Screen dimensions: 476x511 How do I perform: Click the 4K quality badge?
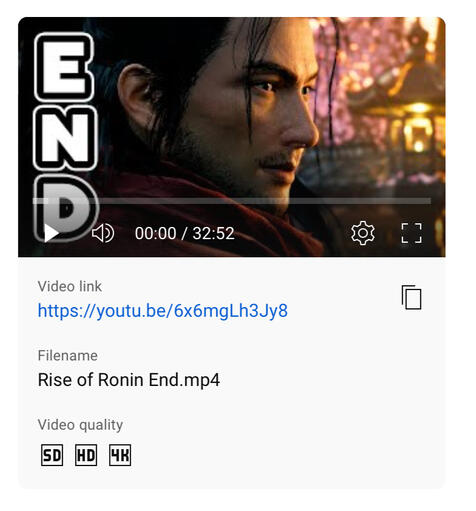click(x=120, y=455)
